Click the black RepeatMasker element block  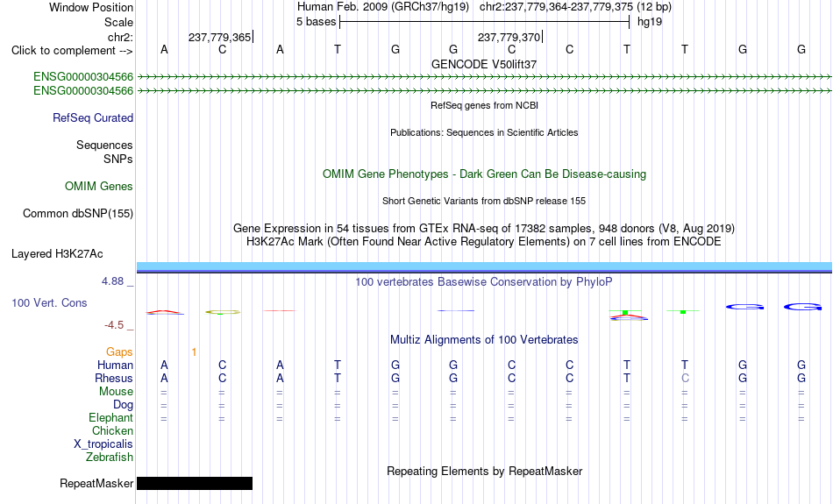click(x=195, y=483)
